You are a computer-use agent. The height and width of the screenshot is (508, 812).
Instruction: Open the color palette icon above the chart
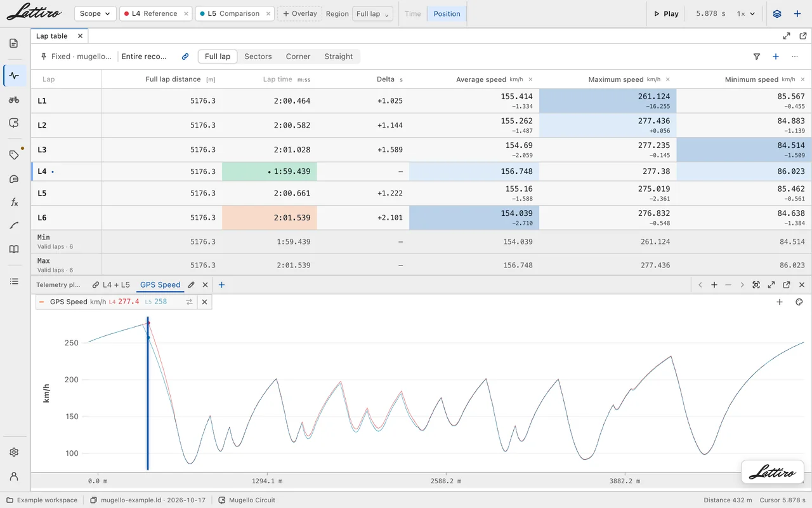click(799, 302)
